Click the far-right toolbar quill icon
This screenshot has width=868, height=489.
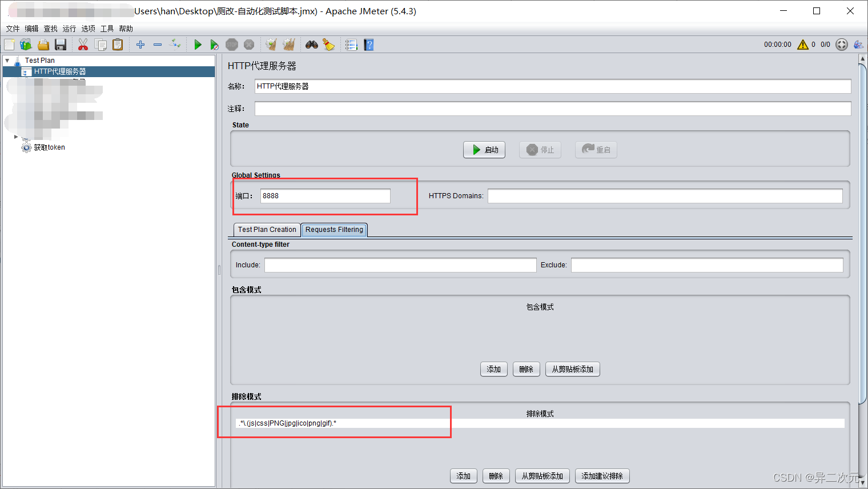[858, 45]
